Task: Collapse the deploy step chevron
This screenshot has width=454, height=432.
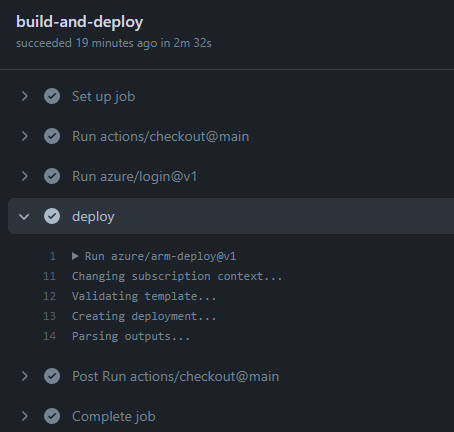Action: 24,217
